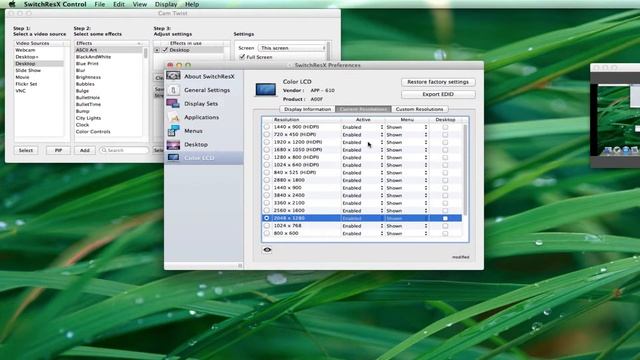The height and width of the screenshot is (360, 640).
Task: Select the BulletTime effect
Action: tap(88, 104)
